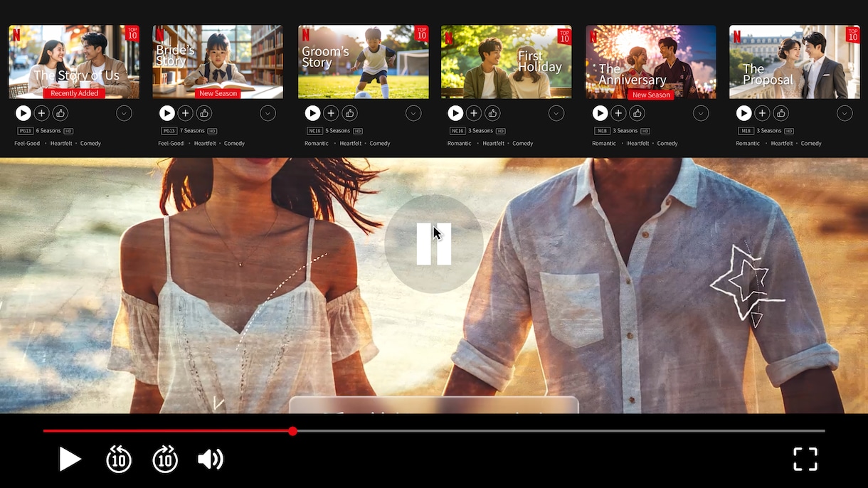Pause video with the center overlay button
Image resolution: width=868 pixels, height=488 pixels.
[x=434, y=244]
